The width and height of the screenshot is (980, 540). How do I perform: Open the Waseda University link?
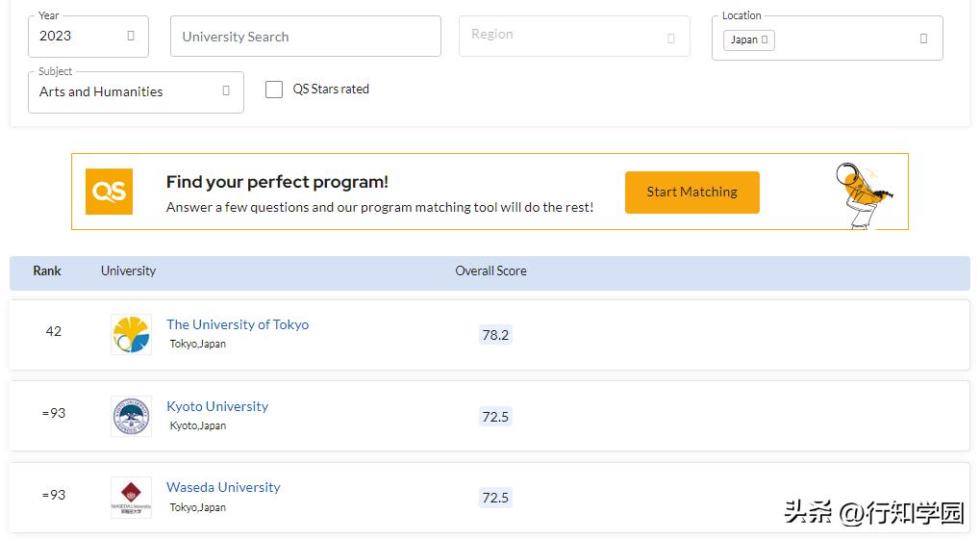coord(223,487)
